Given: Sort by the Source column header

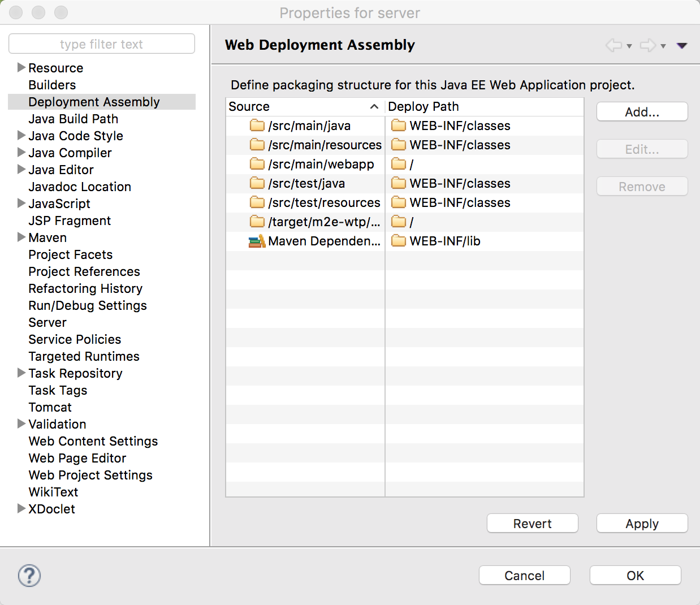Looking at the screenshot, I should coord(305,106).
